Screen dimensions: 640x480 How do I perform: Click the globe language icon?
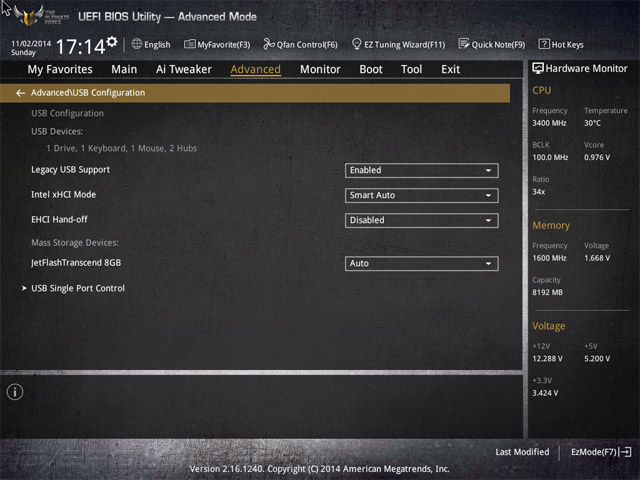pyautogui.click(x=137, y=44)
